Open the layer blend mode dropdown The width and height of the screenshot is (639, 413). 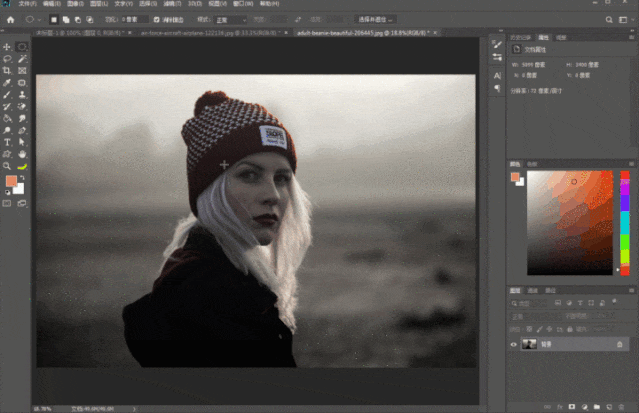click(x=534, y=316)
